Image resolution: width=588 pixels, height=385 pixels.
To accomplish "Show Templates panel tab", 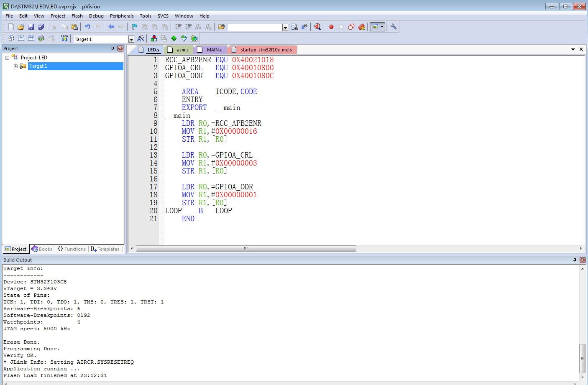I will click(105, 249).
